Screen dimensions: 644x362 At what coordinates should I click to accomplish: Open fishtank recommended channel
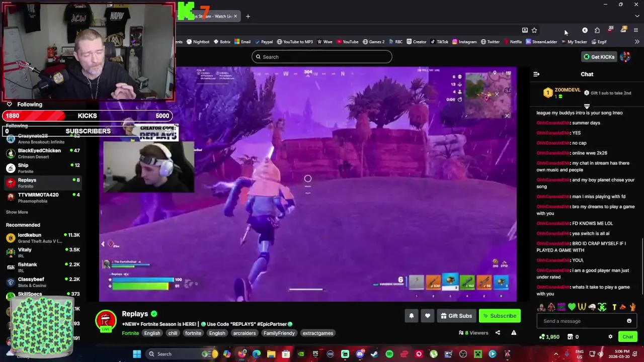coord(43,267)
